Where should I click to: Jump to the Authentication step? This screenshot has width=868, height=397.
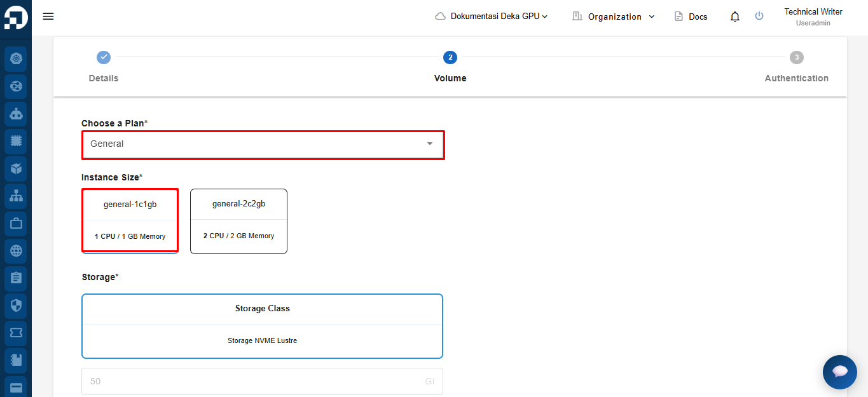point(796,67)
